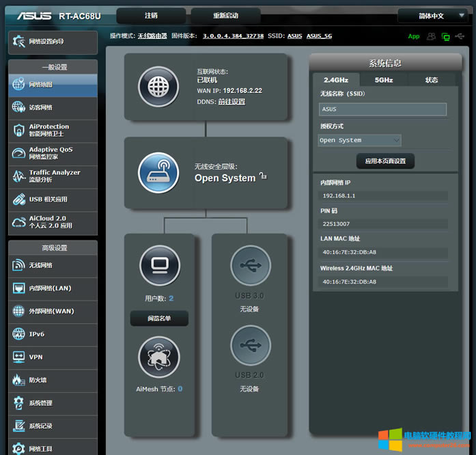The width and height of the screenshot is (476, 455).
Task: Click the 无线名称 SSID input field
Action: pos(382,109)
